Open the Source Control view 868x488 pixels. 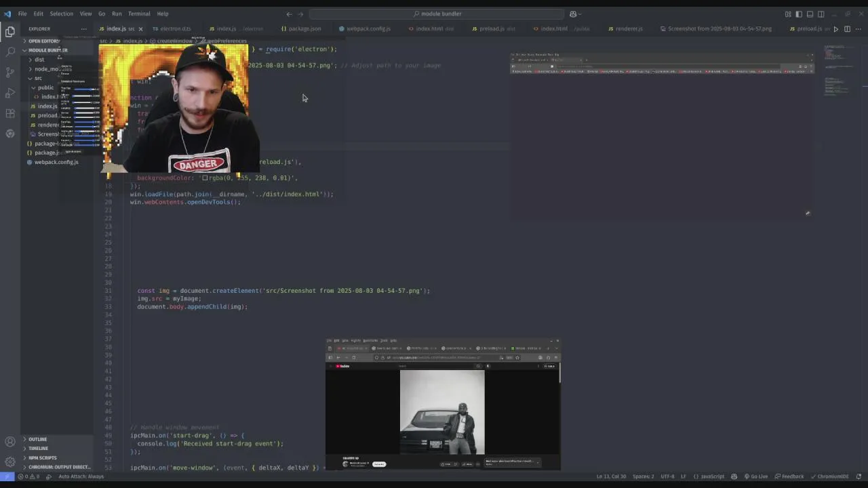(x=10, y=72)
